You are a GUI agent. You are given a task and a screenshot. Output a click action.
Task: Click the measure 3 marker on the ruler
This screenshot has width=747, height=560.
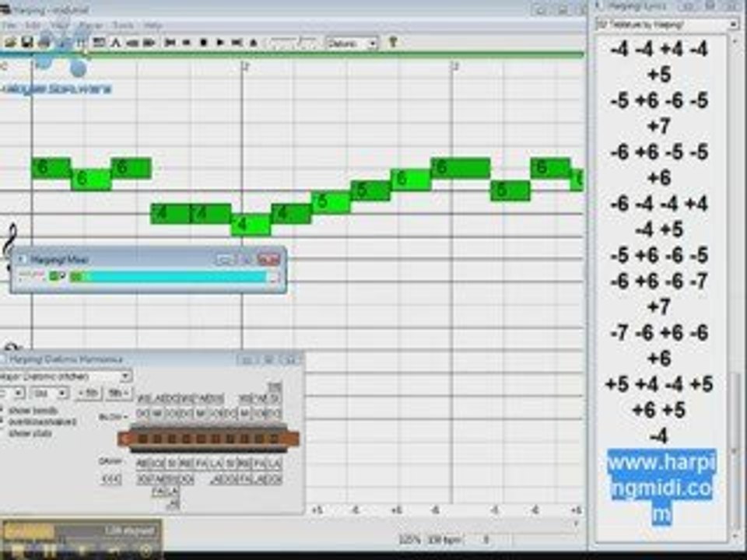455,66
